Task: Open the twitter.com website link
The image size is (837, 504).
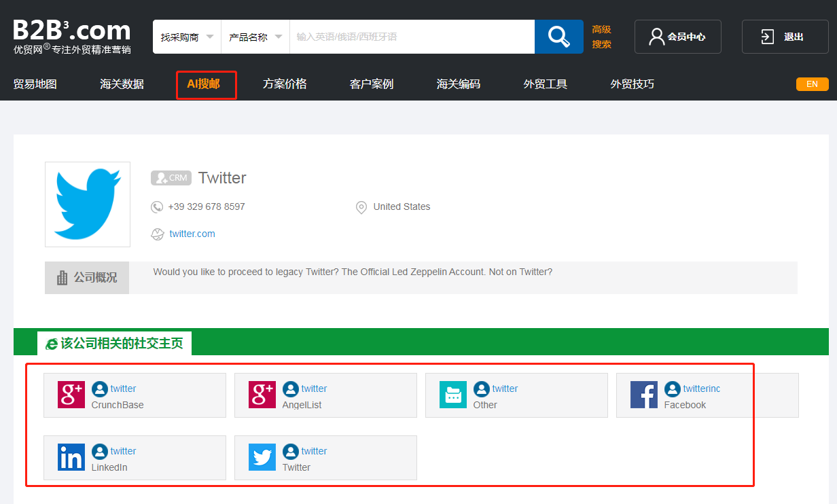Action: (x=192, y=234)
